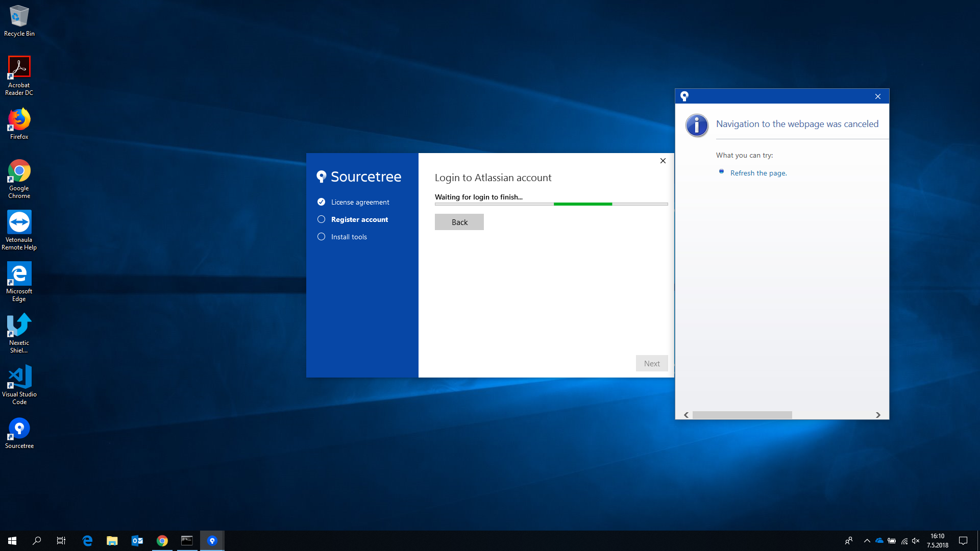Click the Install tools step circle

pyautogui.click(x=322, y=236)
